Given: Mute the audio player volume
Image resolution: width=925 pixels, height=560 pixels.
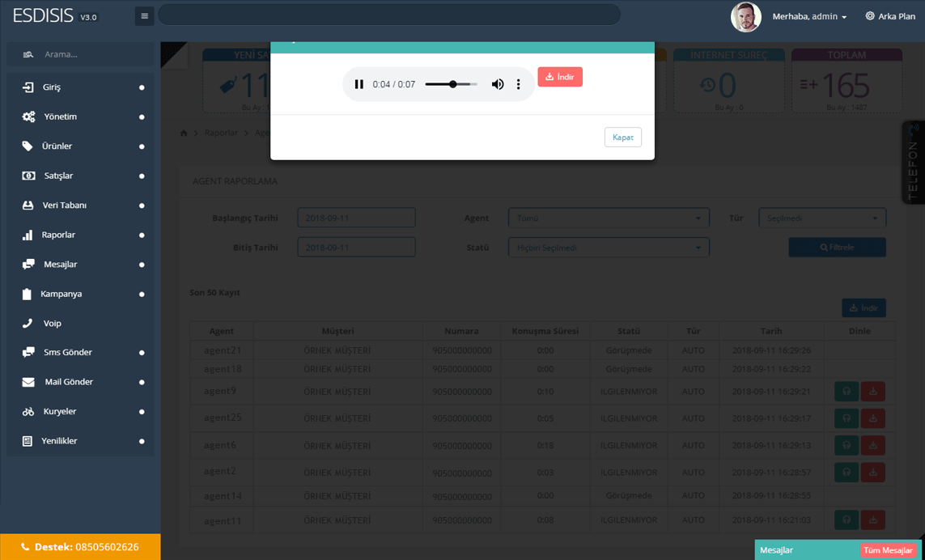Looking at the screenshot, I should (498, 84).
